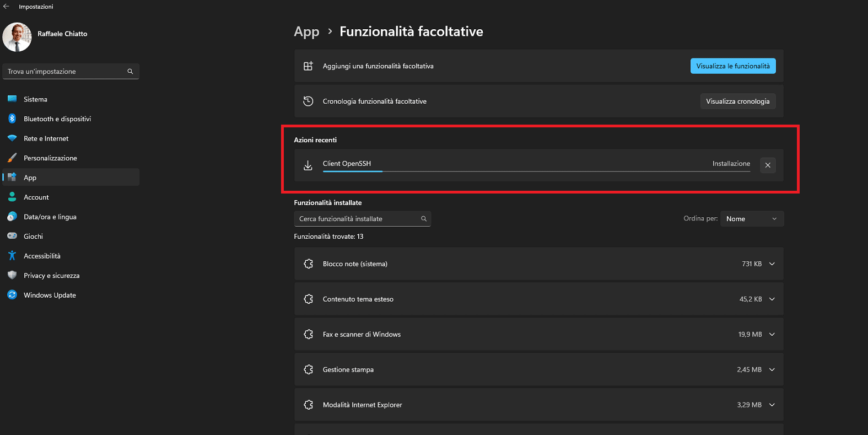Click the Gestione stampa gear icon

click(x=309, y=370)
